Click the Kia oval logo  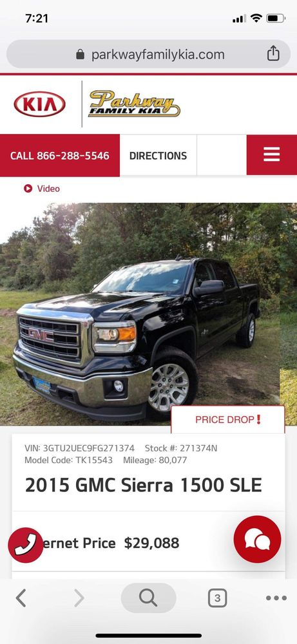point(39,104)
